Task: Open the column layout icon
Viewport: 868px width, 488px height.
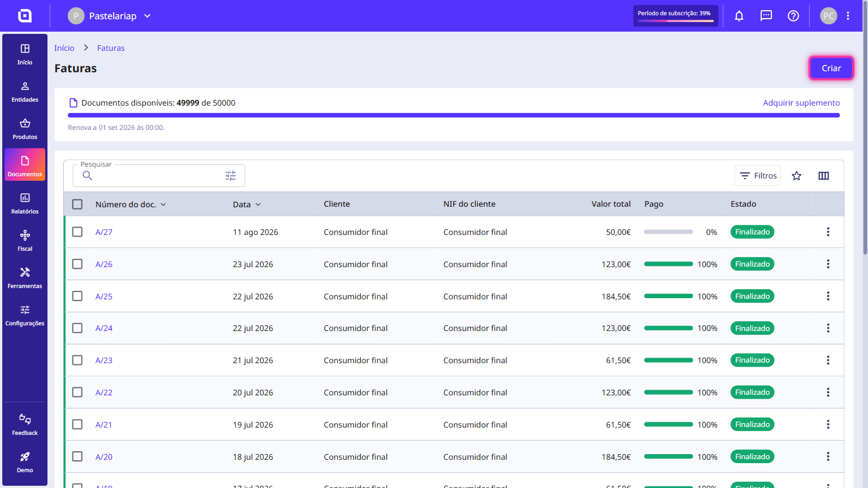Action: [824, 176]
